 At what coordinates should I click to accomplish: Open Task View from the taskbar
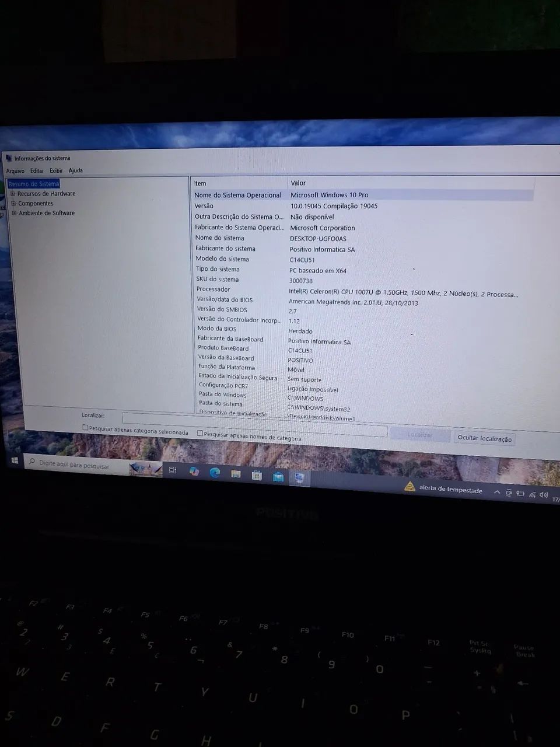(173, 470)
